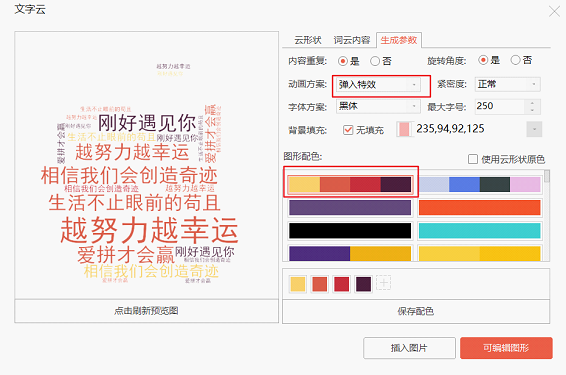Image resolution: width=566 pixels, height=375 pixels.
Task: Choose the teal color scheme bar
Action: click(x=479, y=231)
